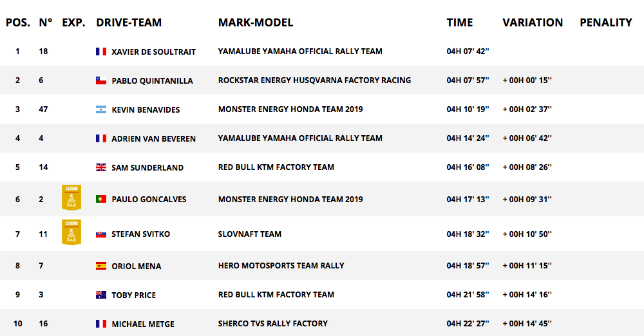
Task: Open rider Adrien Van Beveren's name
Action: [x=154, y=139]
